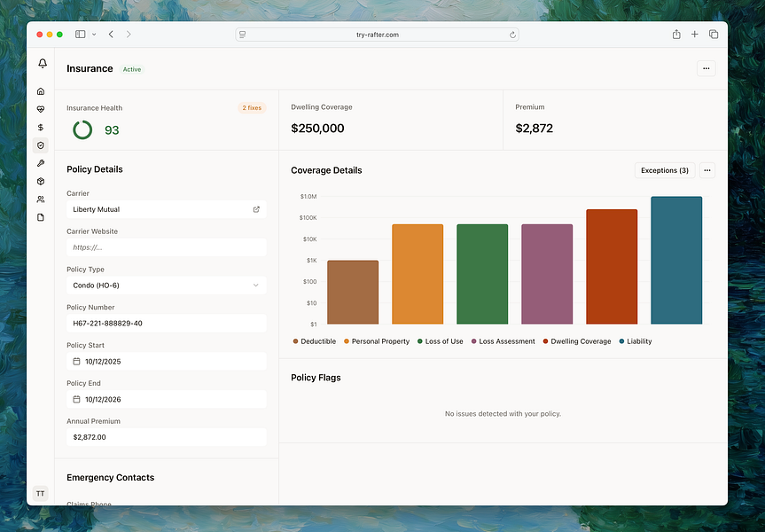
Task: Click the red Dwelling Coverage bar
Action: click(612, 267)
